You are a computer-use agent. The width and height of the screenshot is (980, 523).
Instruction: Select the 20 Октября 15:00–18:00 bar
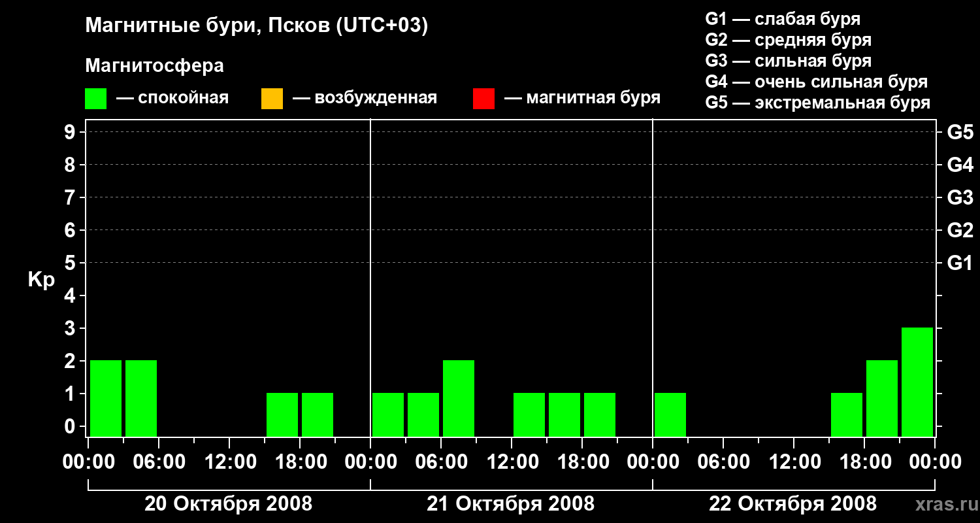(282, 414)
